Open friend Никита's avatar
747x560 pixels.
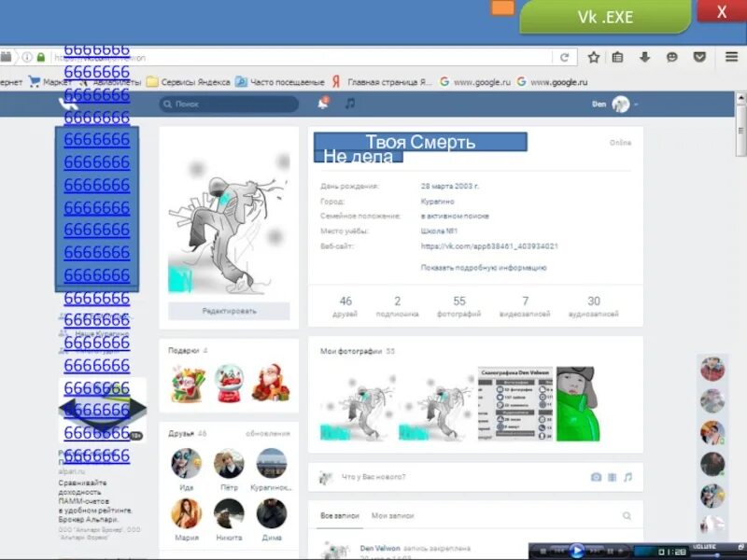(x=229, y=513)
